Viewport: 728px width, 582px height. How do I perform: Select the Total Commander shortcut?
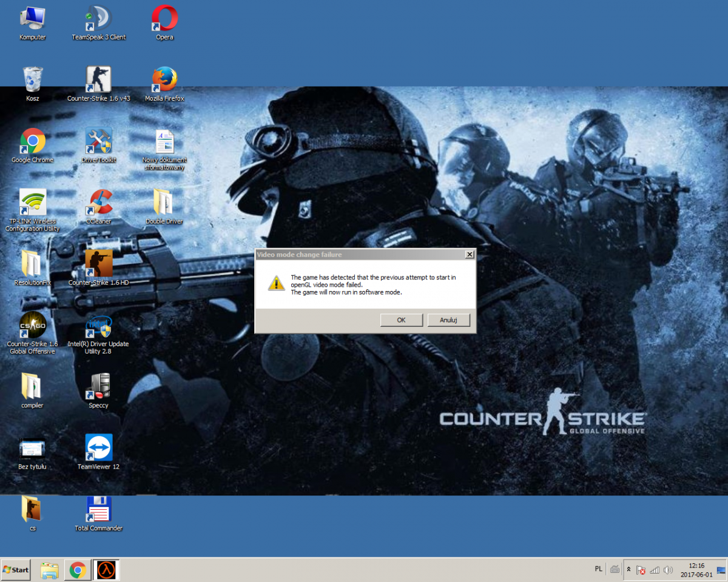(x=99, y=514)
